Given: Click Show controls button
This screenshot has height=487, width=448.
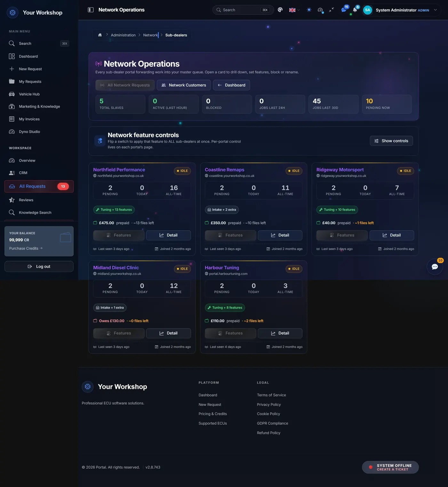Looking at the screenshot, I should click(x=391, y=141).
